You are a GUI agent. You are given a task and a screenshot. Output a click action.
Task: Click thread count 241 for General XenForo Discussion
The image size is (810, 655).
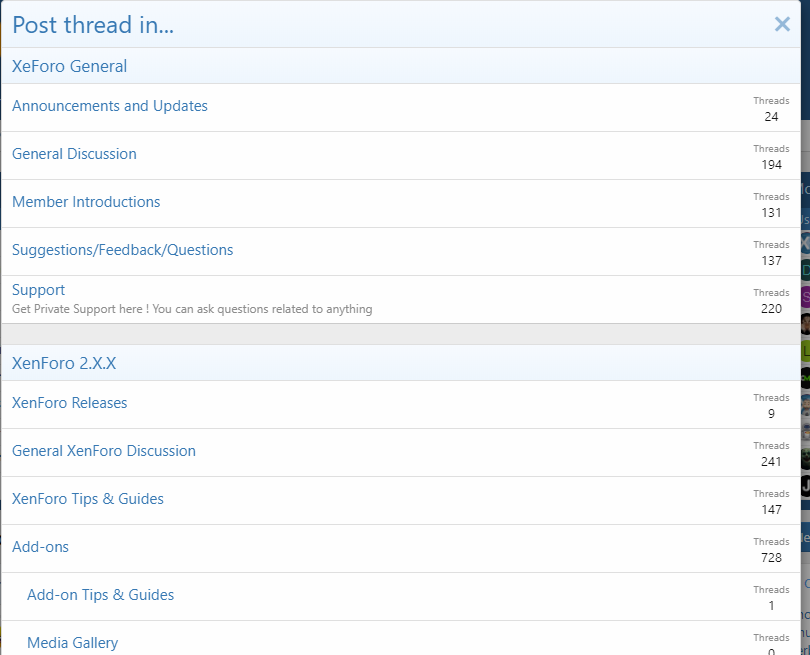[771, 462]
